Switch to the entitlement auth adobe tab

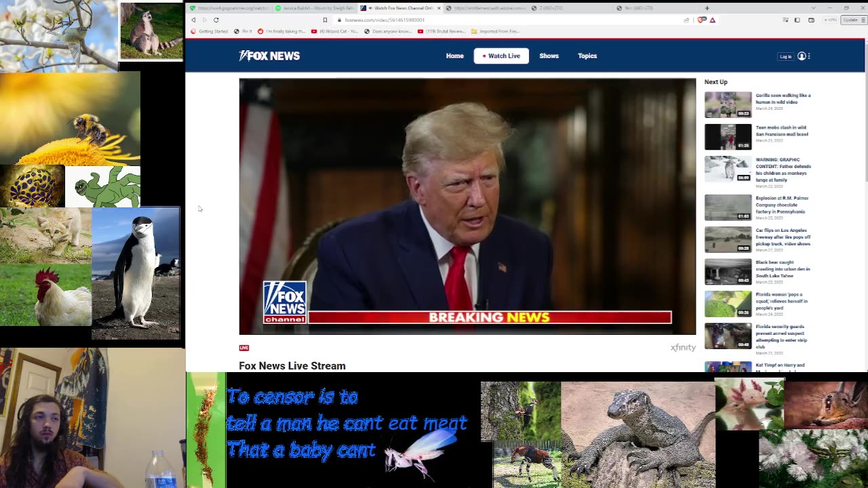[x=486, y=8]
